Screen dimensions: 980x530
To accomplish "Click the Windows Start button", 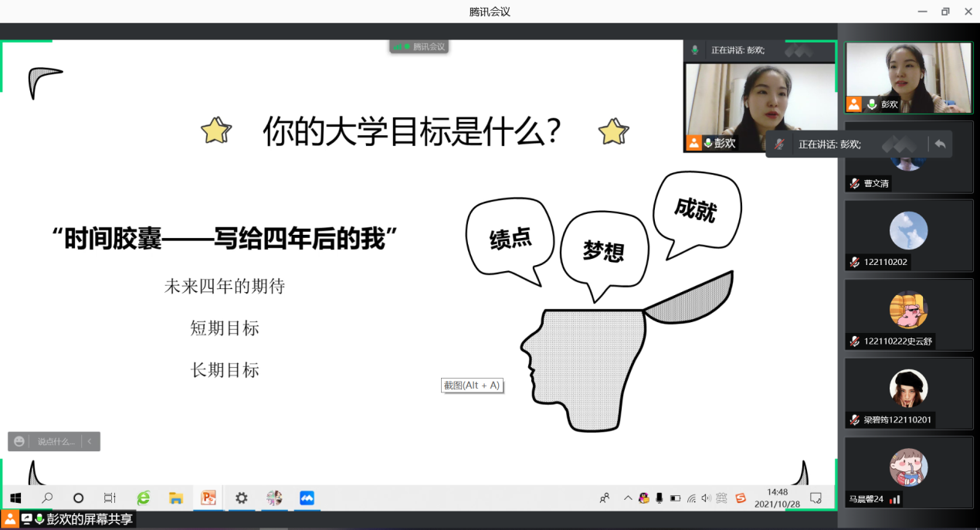I will (15, 498).
